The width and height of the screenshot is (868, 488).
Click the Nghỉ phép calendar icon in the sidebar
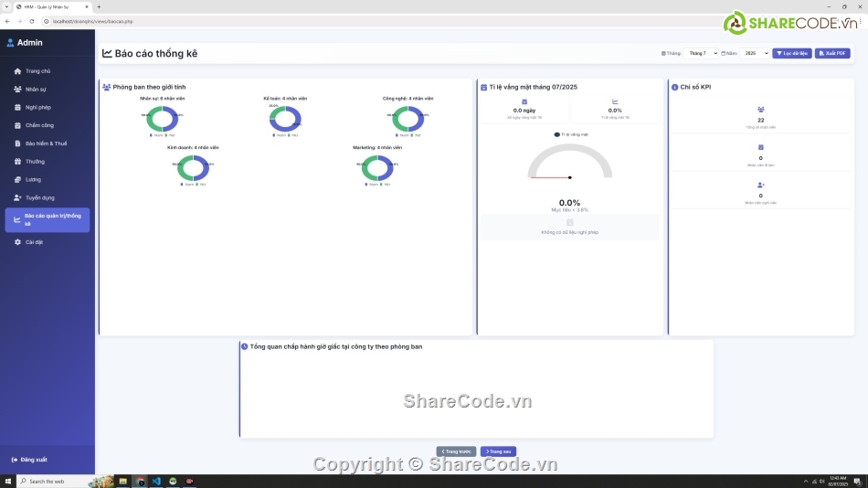(17, 108)
